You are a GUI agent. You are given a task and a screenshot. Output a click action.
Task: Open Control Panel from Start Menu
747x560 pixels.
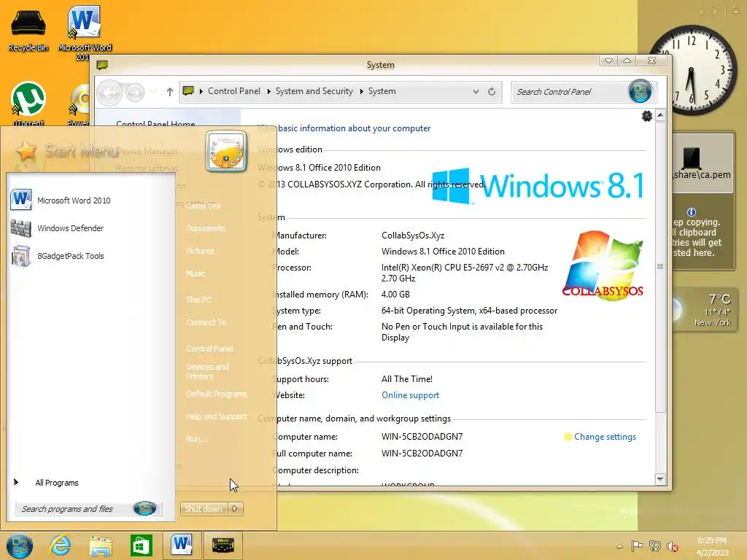pyautogui.click(x=209, y=349)
